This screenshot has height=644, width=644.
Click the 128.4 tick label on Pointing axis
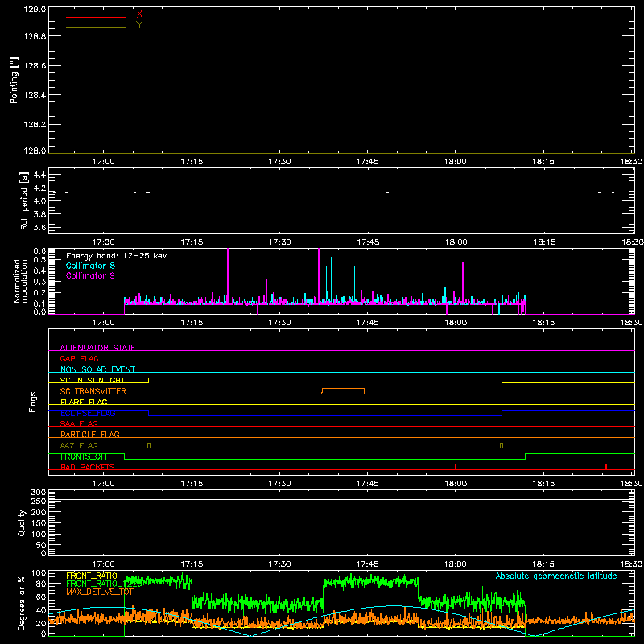click(x=35, y=95)
